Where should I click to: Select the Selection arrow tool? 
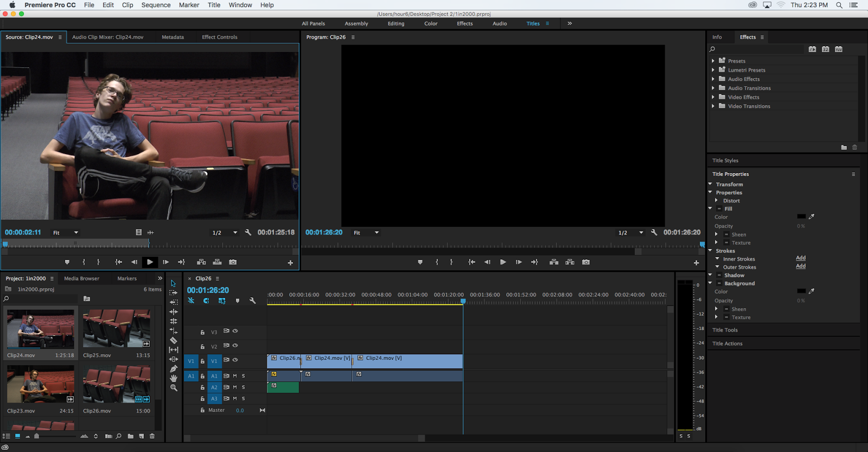coord(173,283)
